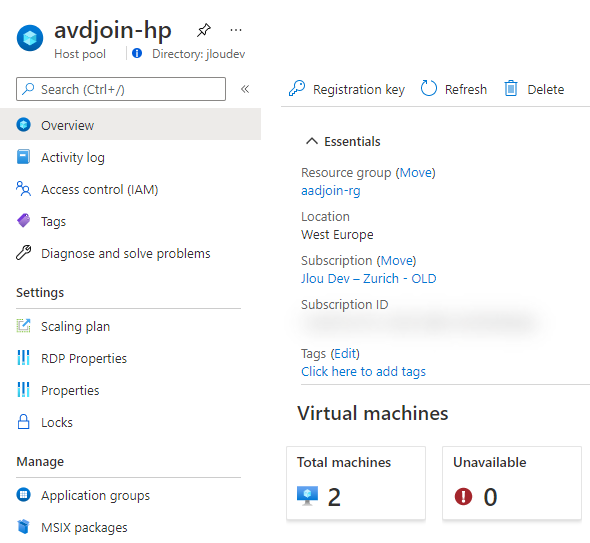Collapse the sidebar with double chevron
Screen dimensions: 590x543
245,89
